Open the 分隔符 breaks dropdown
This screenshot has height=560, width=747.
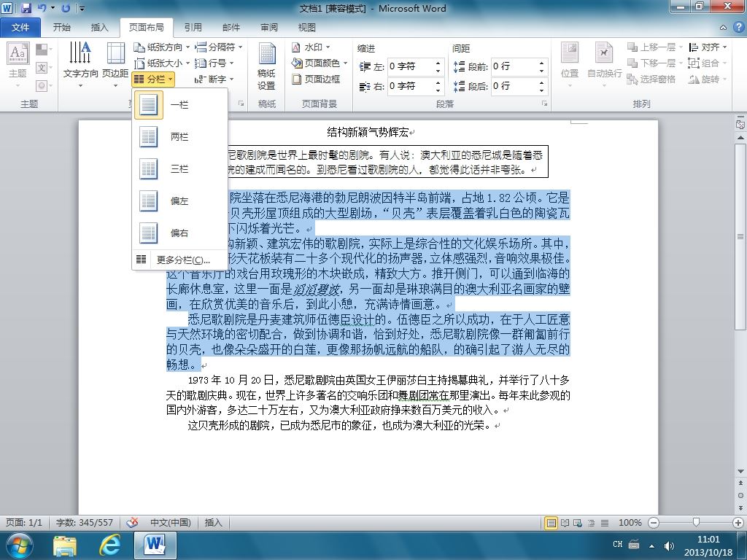point(219,47)
